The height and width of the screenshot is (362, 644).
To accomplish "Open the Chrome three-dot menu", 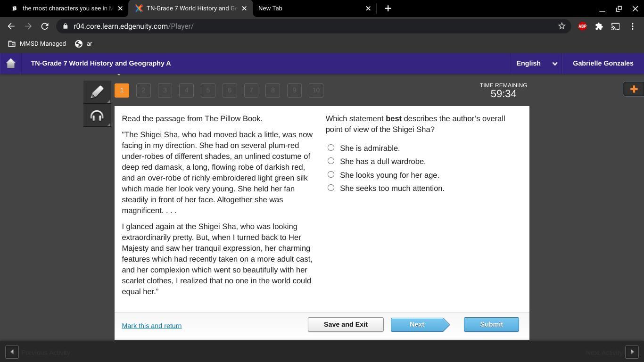I will point(632,26).
